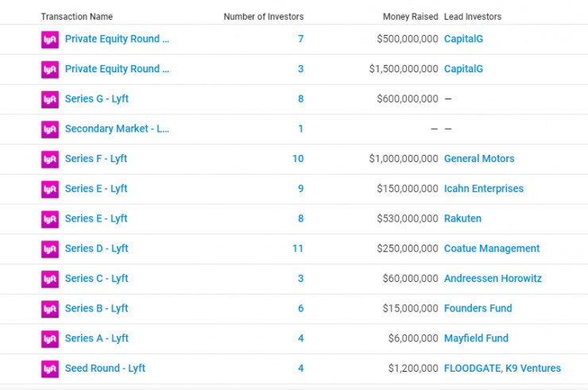Image resolution: width=588 pixels, height=390 pixels.
Task: Open the Series F - Lyft transaction
Action: [x=95, y=159]
